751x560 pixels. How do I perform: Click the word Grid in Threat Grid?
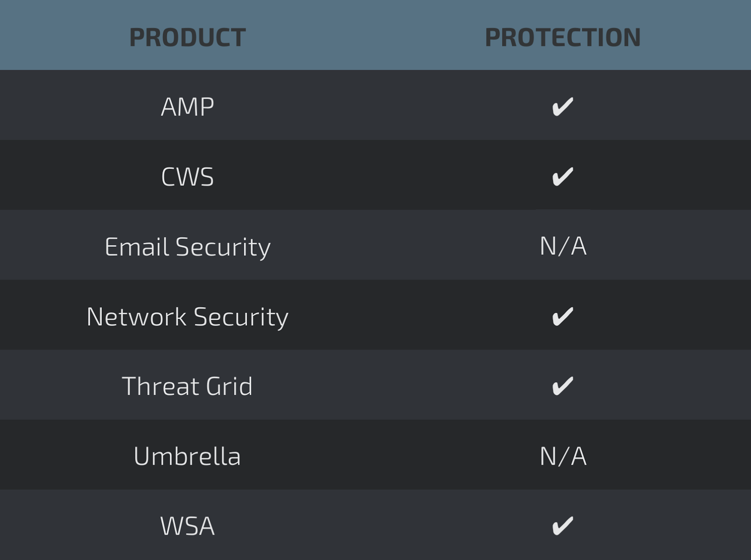click(230, 386)
